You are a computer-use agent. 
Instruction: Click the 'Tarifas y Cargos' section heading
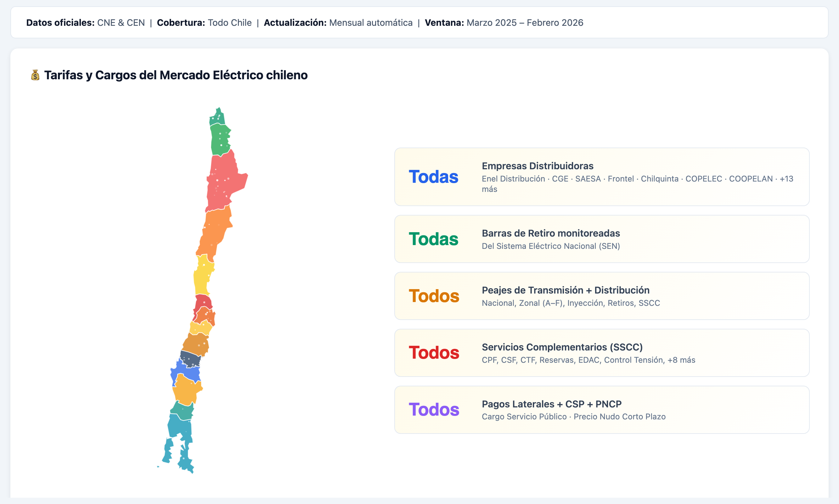coord(176,75)
